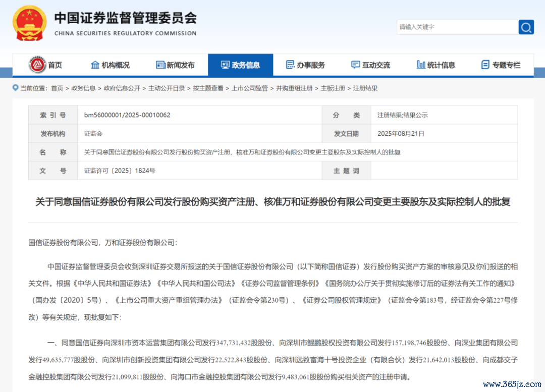
Task: Click the chat icon beside 互动交流
Action: pos(356,65)
